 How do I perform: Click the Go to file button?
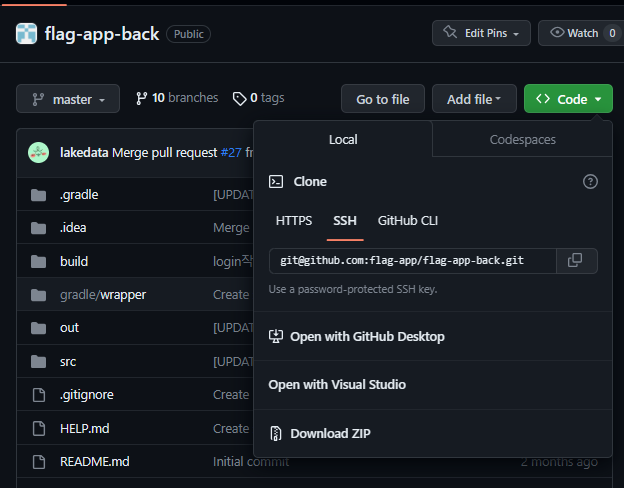(x=383, y=99)
